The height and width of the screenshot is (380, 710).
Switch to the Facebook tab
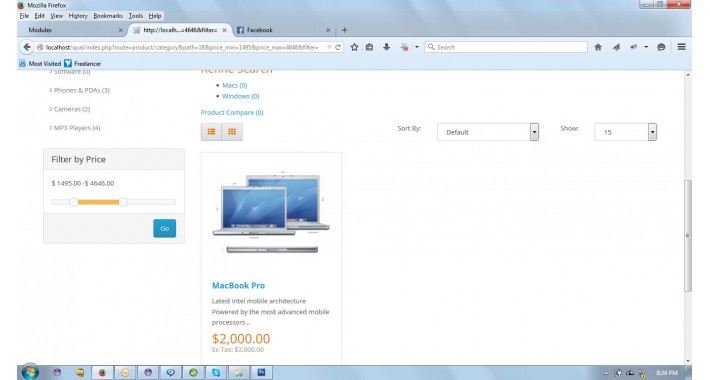pyautogui.click(x=283, y=30)
